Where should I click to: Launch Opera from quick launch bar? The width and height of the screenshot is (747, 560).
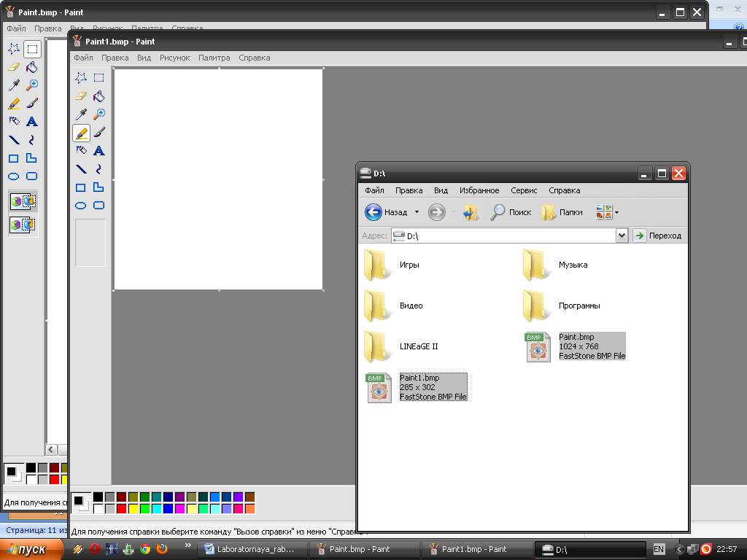[94, 549]
